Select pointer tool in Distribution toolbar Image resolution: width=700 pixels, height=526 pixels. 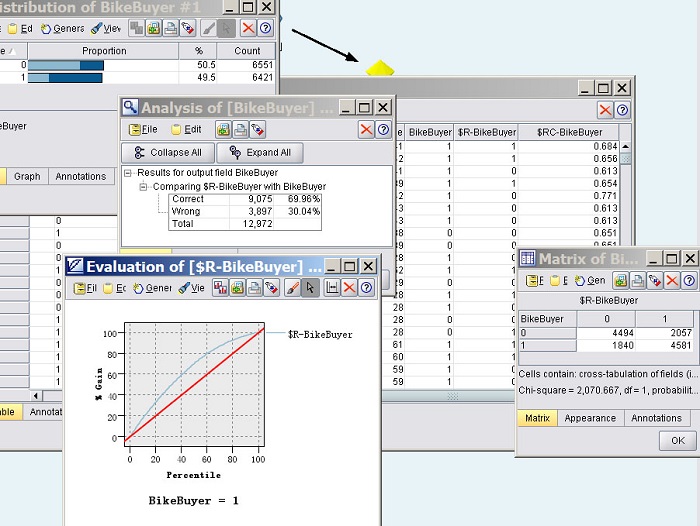pos(226,29)
